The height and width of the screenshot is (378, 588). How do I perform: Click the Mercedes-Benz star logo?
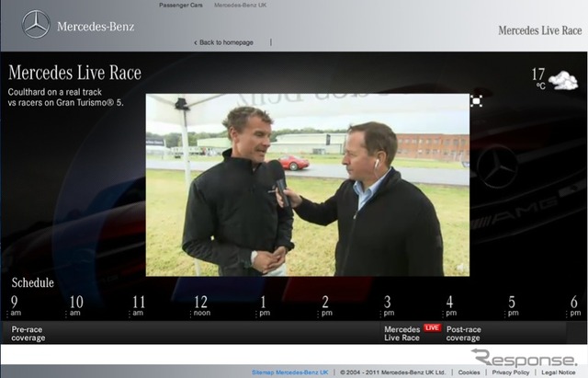click(36, 25)
